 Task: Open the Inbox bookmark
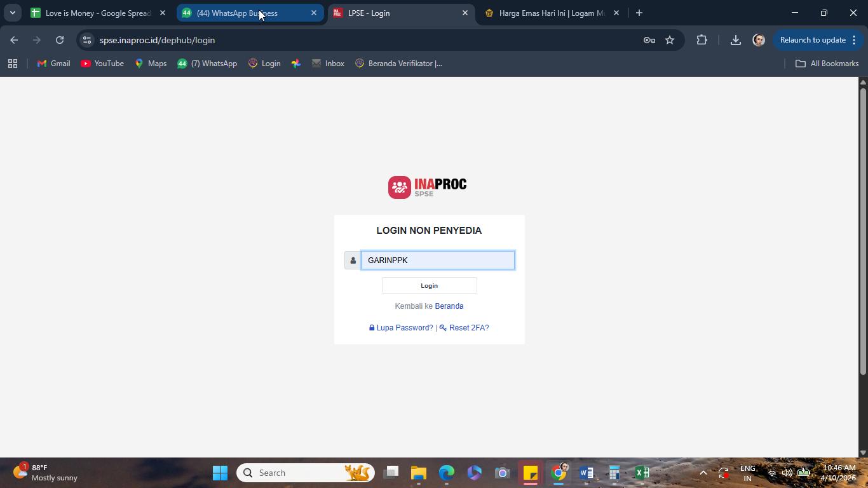click(x=328, y=64)
